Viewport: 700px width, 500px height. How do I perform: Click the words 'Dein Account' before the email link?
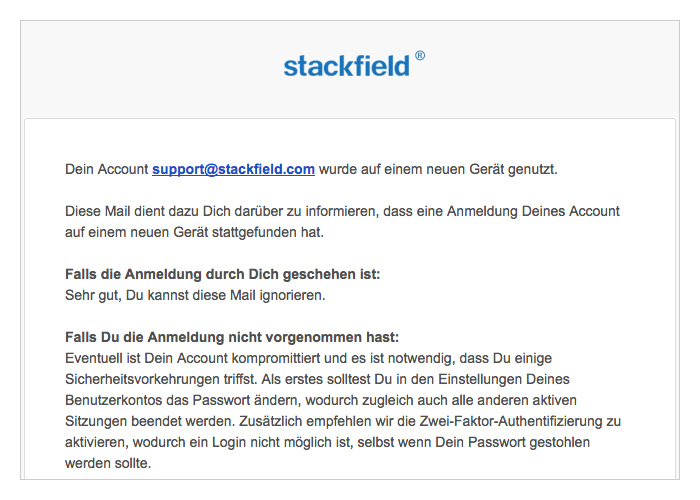pos(107,169)
